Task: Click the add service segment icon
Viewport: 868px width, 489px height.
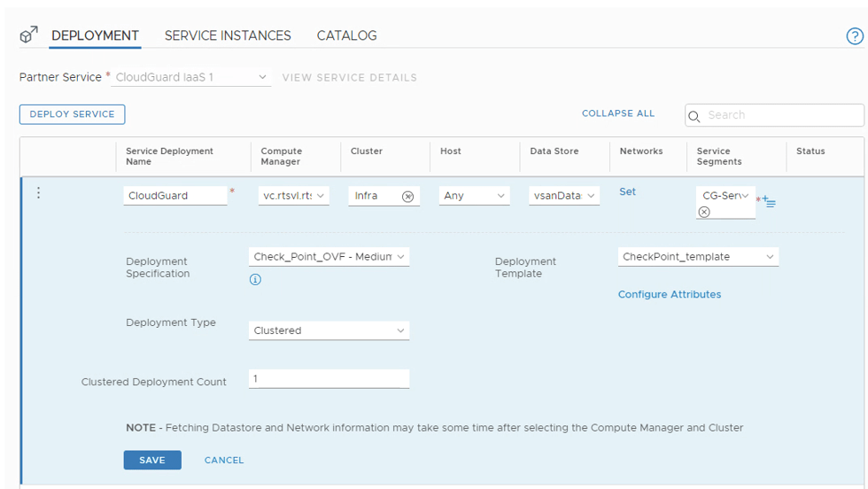Action: [769, 202]
